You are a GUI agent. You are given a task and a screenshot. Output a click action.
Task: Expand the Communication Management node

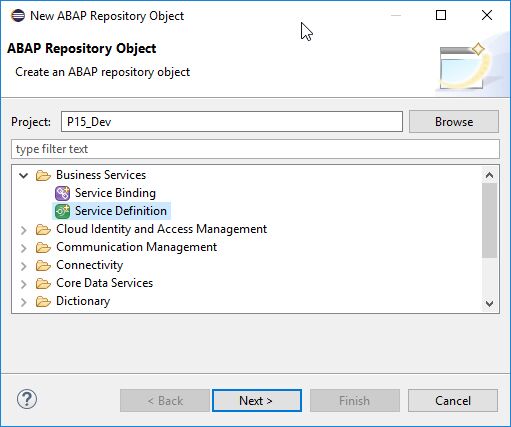[23, 248]
